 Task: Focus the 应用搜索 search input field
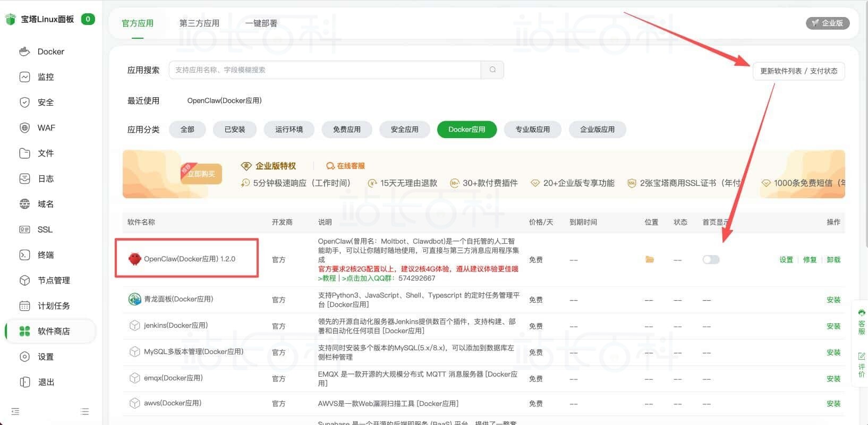point(325,70)
